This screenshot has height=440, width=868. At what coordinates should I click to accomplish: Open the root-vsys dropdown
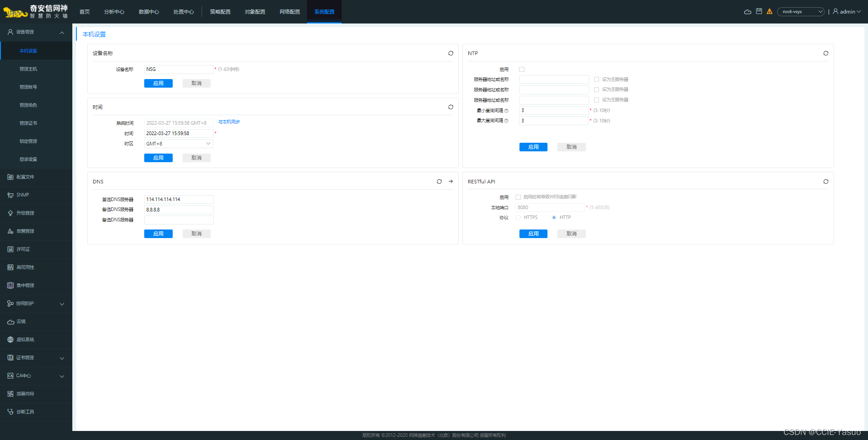[x=801, y=12]
